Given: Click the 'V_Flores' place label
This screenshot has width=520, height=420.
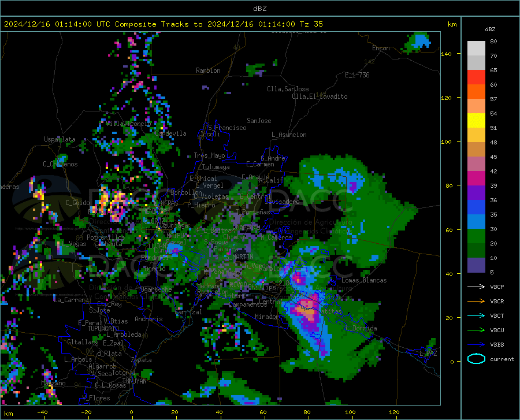Looking at the screenshot, I should [96, 398].
